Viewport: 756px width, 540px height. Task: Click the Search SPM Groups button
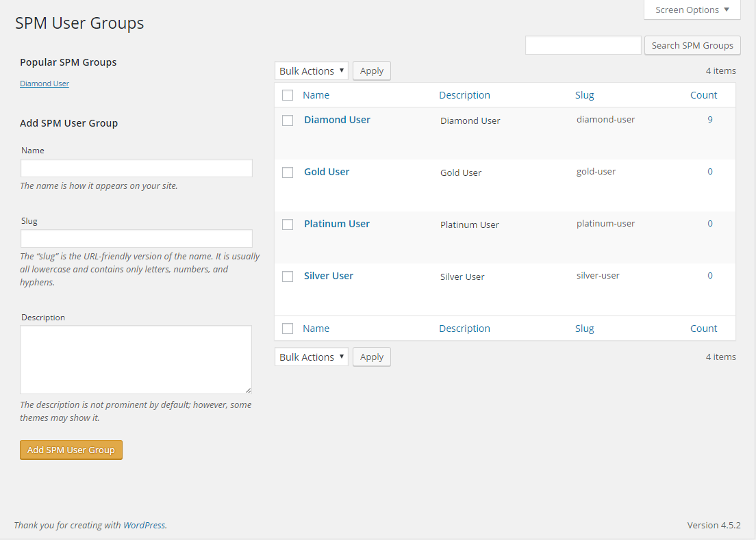tap(692, 45)
